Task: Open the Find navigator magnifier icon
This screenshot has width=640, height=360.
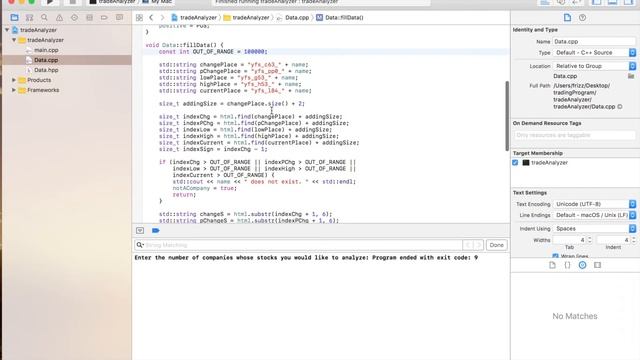Action: 44,18
